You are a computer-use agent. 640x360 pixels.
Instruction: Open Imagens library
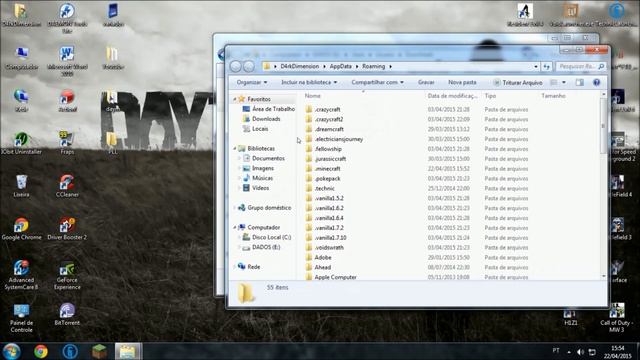(x=263, y=168)
